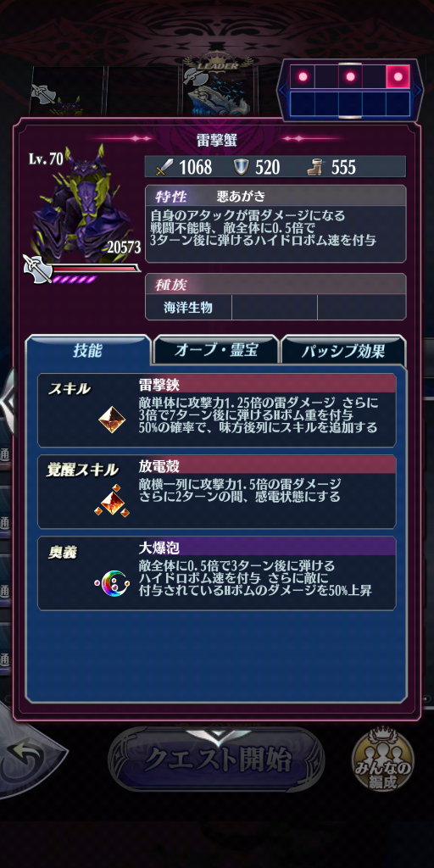Select the 放電殻 awakening skill gem icon
This screenshot has height=868, width=434.
click(x=112, y=502)
